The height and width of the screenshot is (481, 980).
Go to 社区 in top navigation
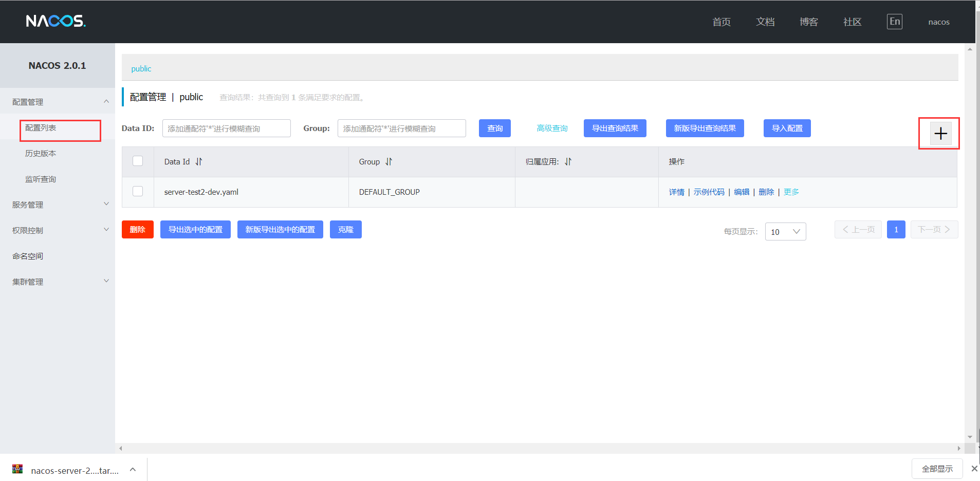(x=853, y=22)
